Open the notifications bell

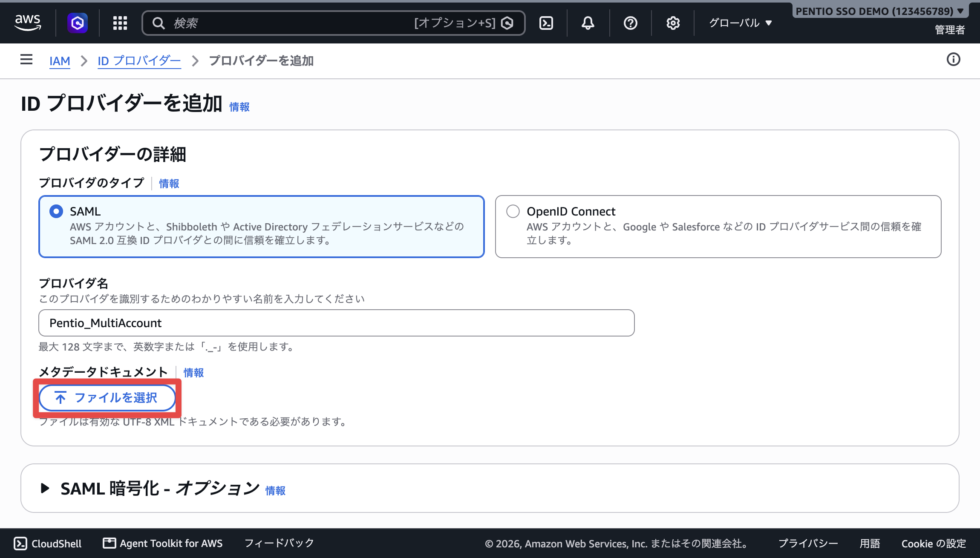tap(588, 23)
